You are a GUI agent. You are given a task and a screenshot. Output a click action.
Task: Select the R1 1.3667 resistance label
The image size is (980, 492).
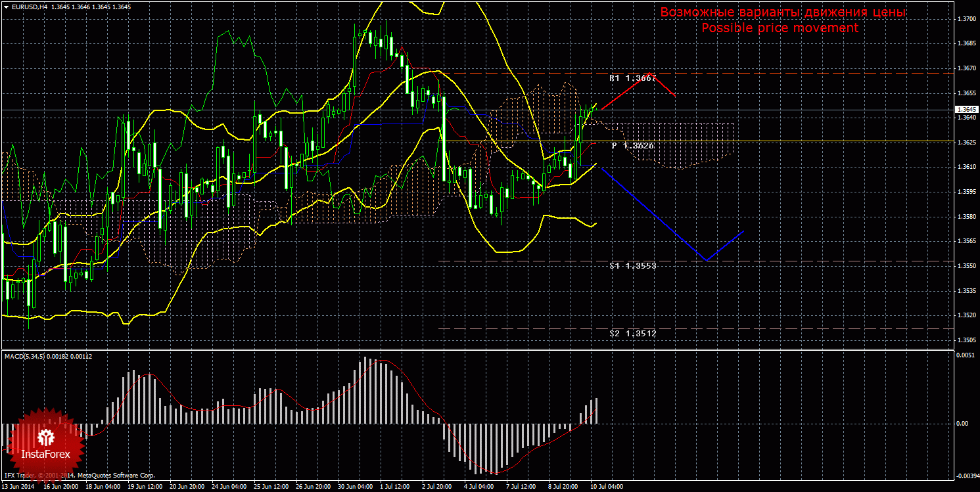tap(632, 78)
